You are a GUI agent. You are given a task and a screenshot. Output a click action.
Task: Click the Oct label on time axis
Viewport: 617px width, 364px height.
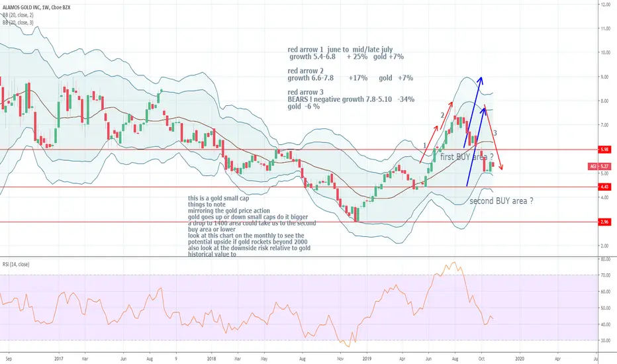coord(481,359)
